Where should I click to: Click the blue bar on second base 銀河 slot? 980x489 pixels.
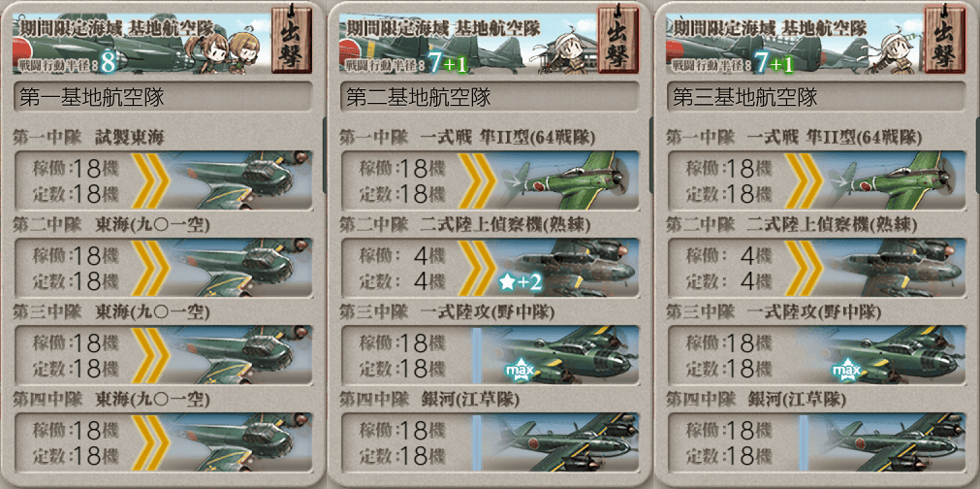[477, 441]
